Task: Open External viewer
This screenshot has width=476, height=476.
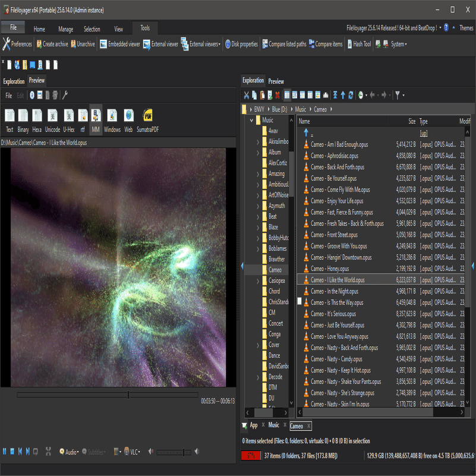Action: [x=160, y=45]
